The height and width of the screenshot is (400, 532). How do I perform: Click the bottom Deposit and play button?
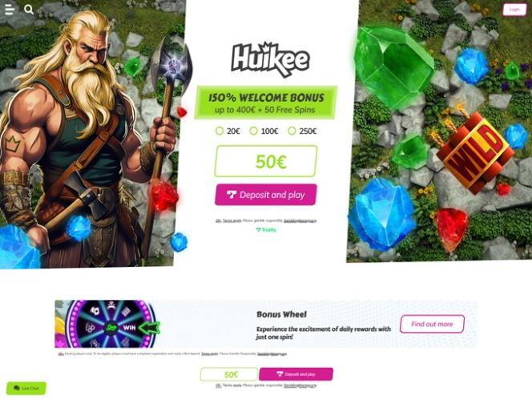click(296, 374)
